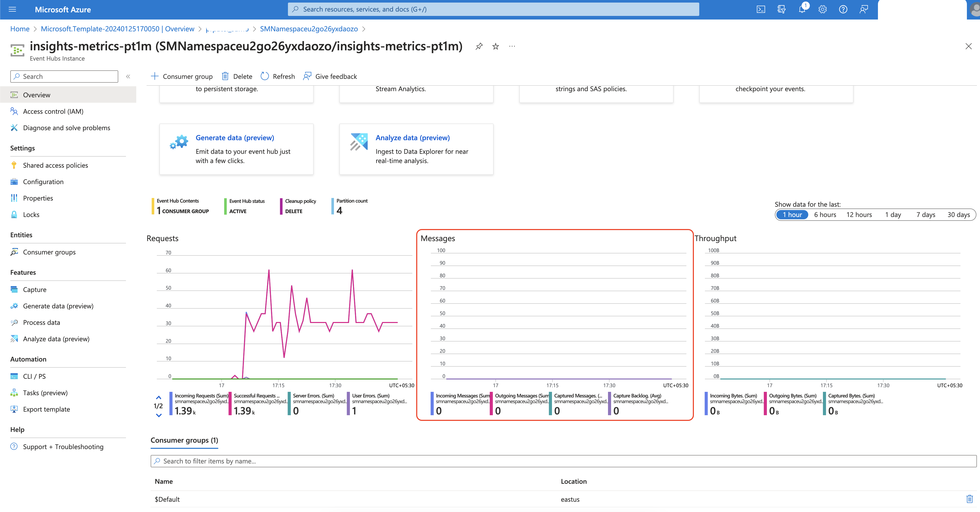Open Shared access policies menu item
The width and height of the screenshot is (980, 512).
55,165
